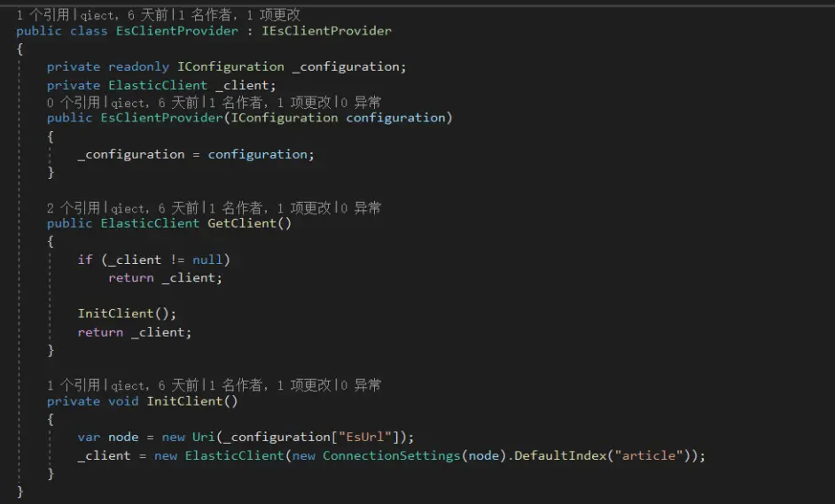Select the IEsClientProvider interface name
This screenshot has height=504, width=835.
coord(326,31)
